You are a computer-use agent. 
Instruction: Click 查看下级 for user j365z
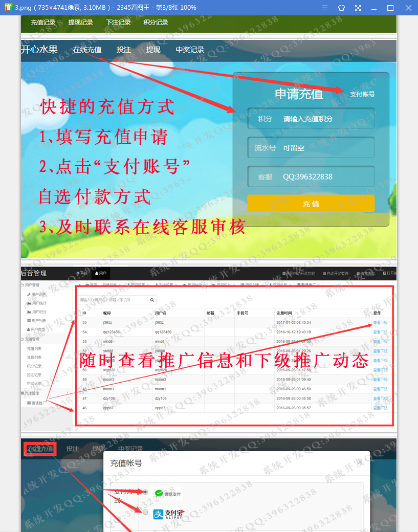pos(380,323)
